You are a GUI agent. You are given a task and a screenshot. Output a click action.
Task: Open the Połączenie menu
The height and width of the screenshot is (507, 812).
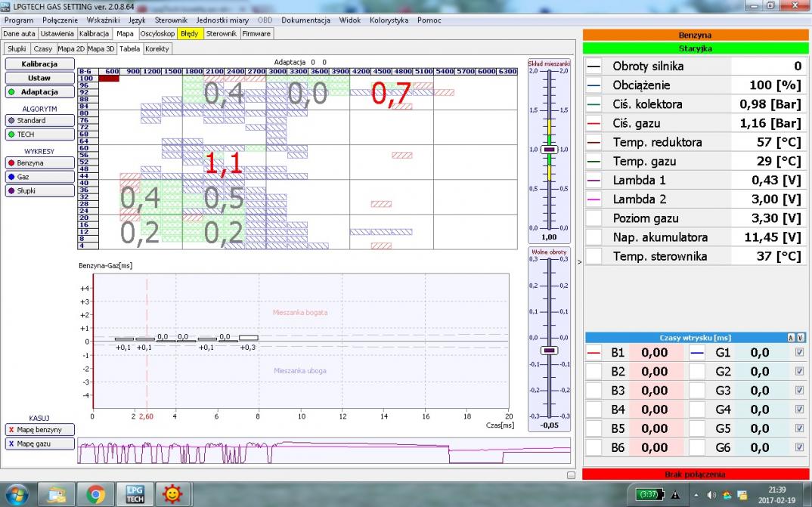60,20
